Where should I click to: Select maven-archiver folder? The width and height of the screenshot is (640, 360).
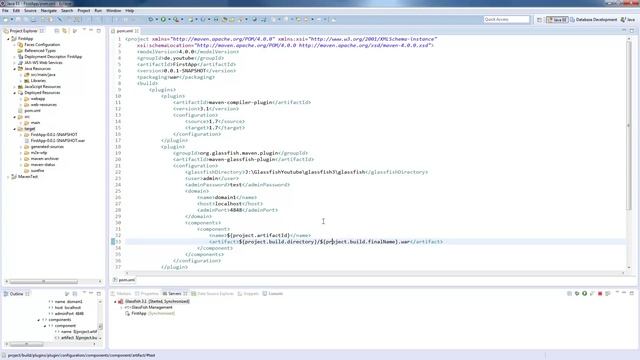(x=44, y=159)
